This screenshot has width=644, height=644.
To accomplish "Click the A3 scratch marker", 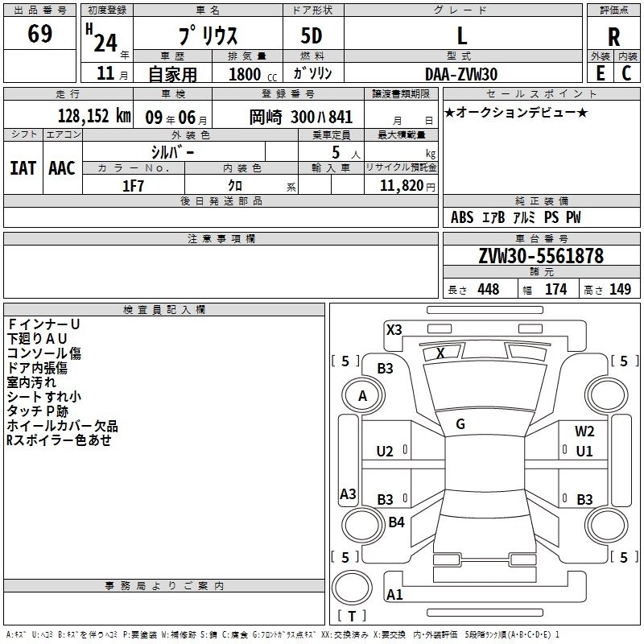I will coord(348,494).
